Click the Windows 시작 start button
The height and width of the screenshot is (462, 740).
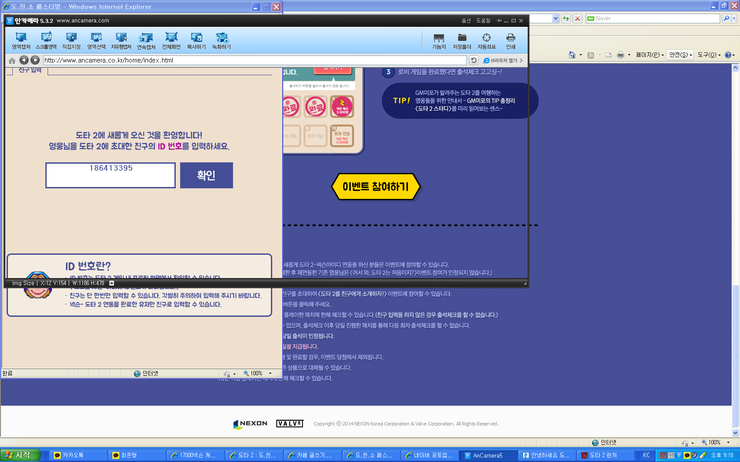pos(20,455)
